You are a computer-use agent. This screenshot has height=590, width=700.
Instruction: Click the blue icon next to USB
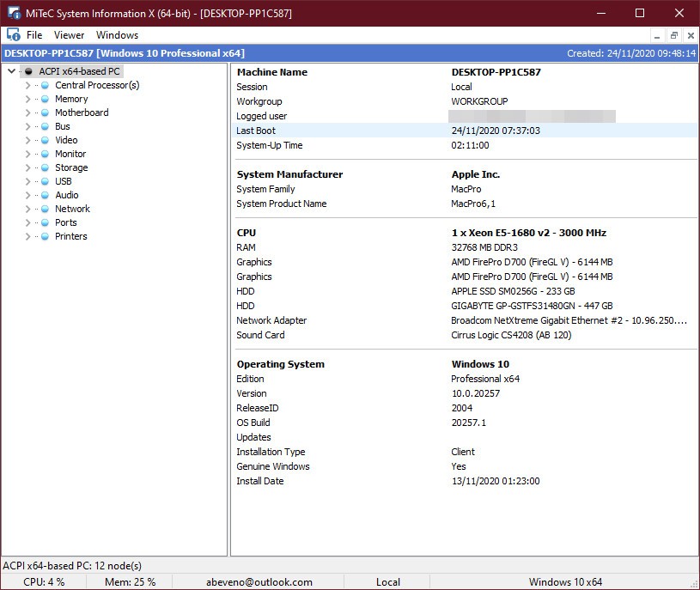click(x=45, y=182)
